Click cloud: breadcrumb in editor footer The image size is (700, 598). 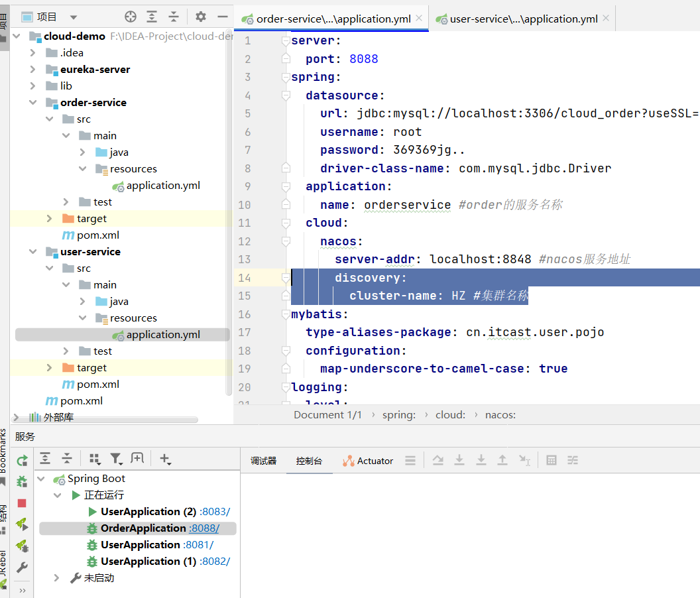pyautogui.click(x=451, y=415)
